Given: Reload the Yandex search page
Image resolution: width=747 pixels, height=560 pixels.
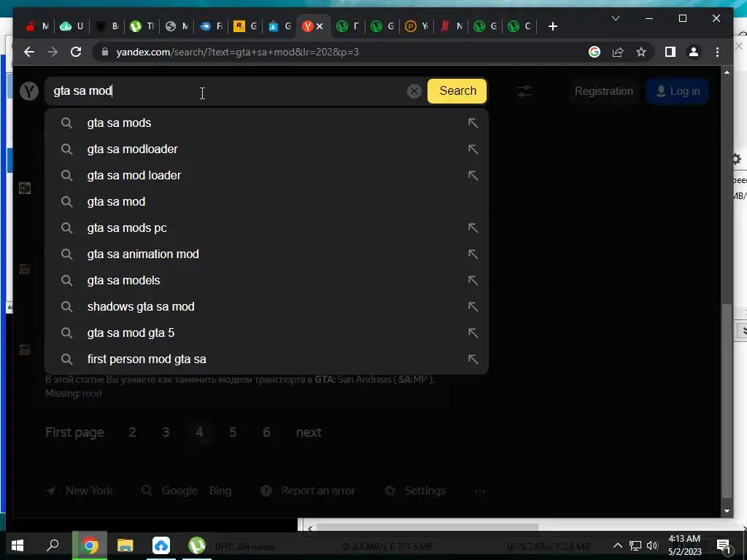Looking at the screenshot, I should point(76,52).
